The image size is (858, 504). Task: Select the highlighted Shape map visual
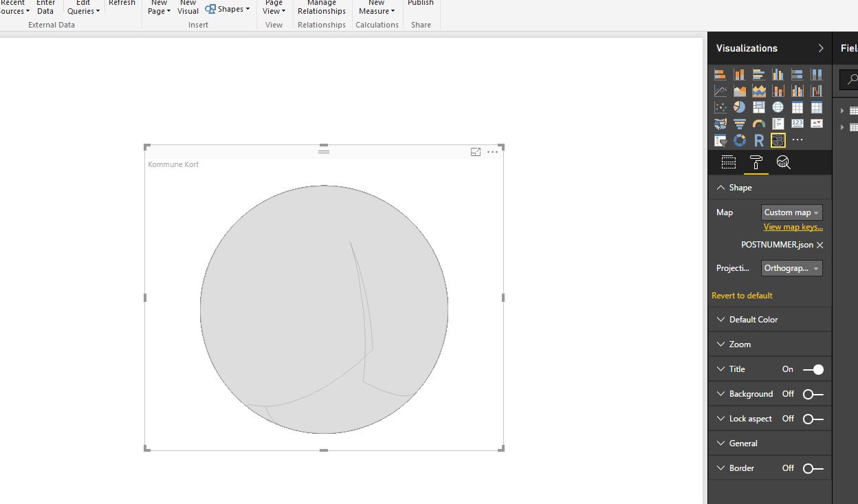coord(778,140)
